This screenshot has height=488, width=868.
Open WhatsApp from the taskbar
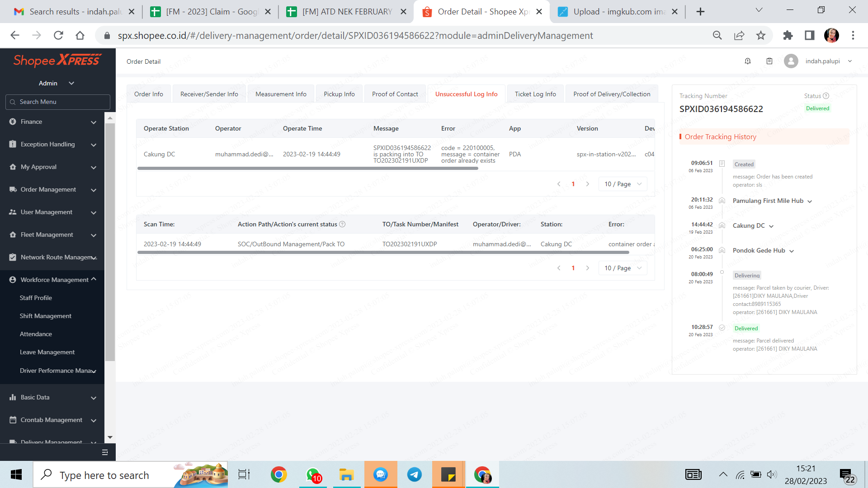[313, 474]
